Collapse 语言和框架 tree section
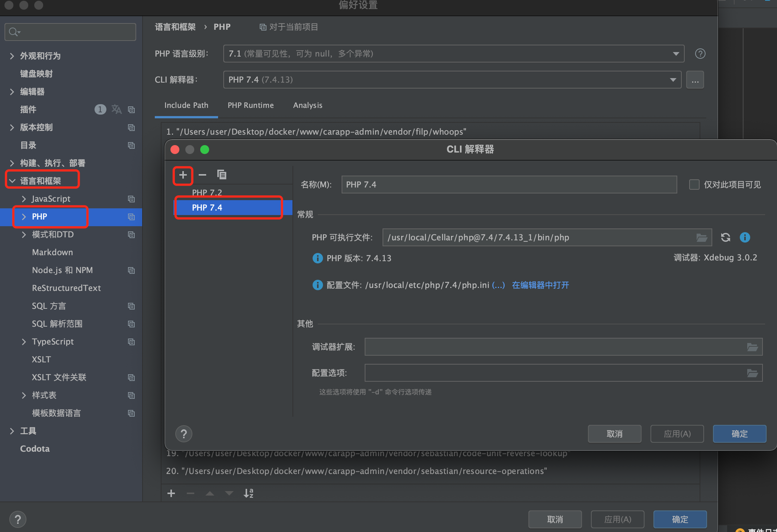Screen dimensions: 777x532 (12, 181)
